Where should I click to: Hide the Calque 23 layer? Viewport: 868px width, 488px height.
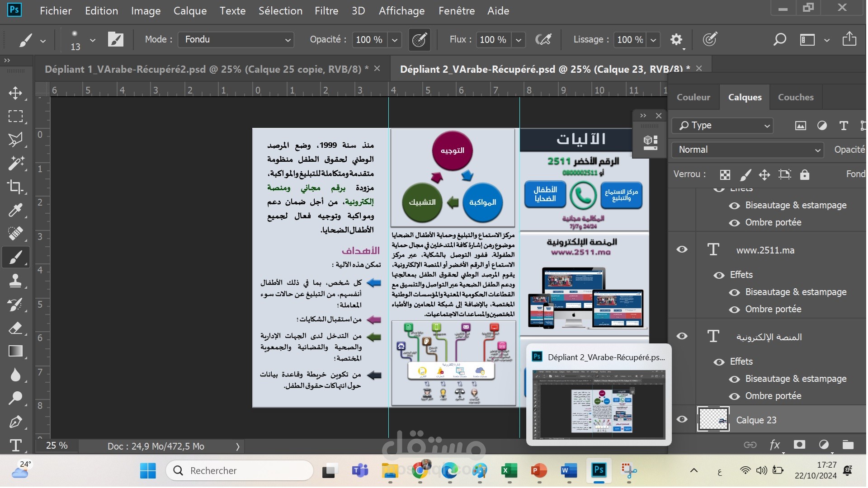point(682,419)
